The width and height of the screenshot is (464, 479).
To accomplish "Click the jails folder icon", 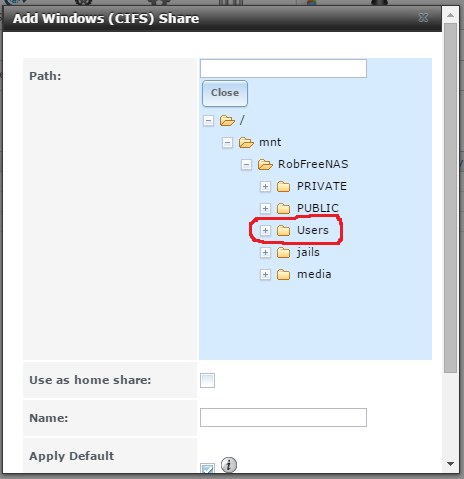I will click(x=284, y=252).
